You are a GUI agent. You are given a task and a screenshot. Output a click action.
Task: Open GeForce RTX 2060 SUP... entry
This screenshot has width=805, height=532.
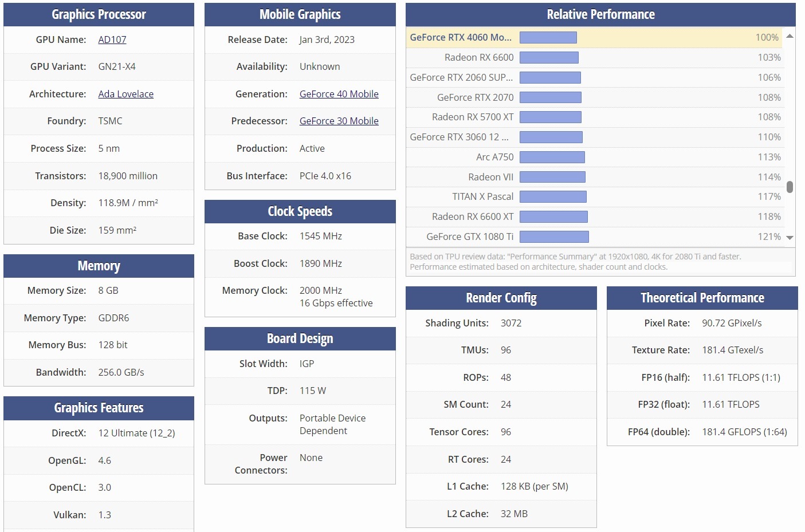click(x=461, y=77)
